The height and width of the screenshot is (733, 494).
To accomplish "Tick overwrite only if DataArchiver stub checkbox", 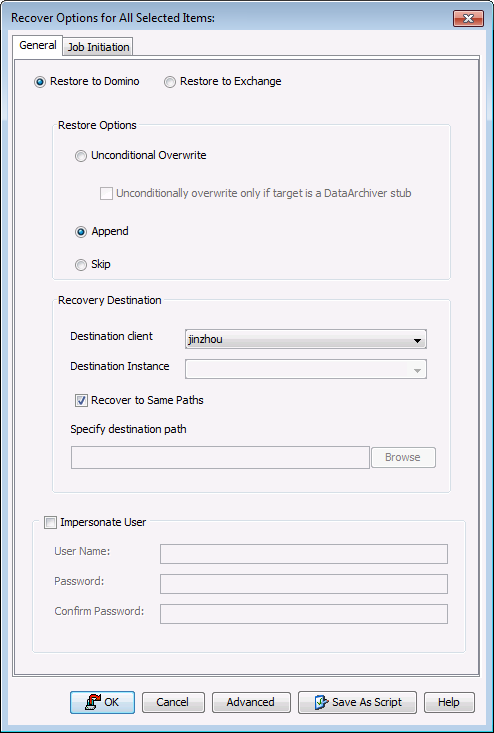I will point(106,194).
